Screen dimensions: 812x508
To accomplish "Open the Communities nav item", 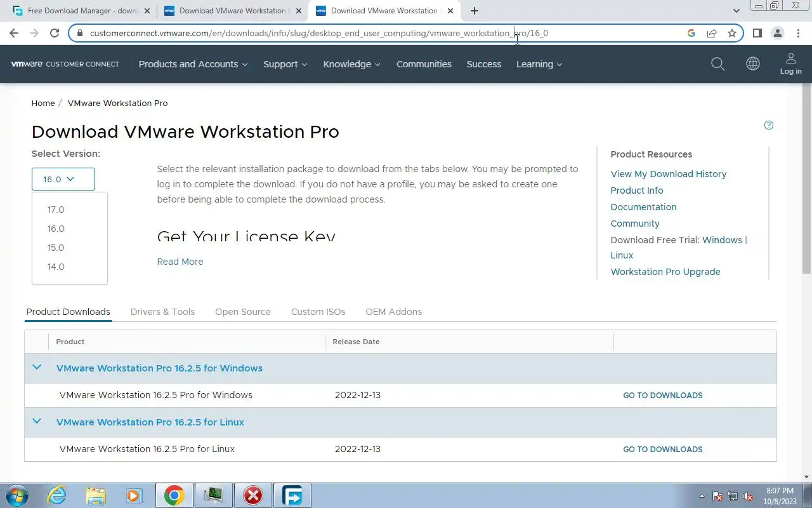I will click(x=424, y=64).
